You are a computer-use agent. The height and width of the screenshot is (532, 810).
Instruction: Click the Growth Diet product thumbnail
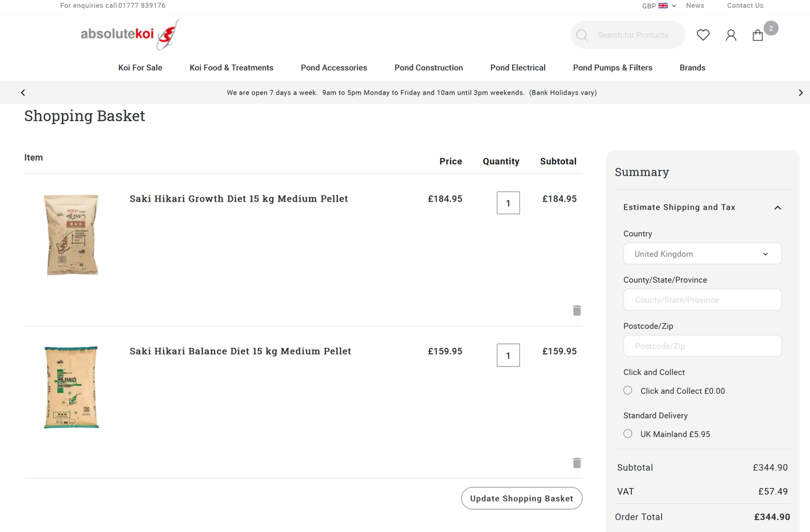pyautogui.click(x=71, y=235)
